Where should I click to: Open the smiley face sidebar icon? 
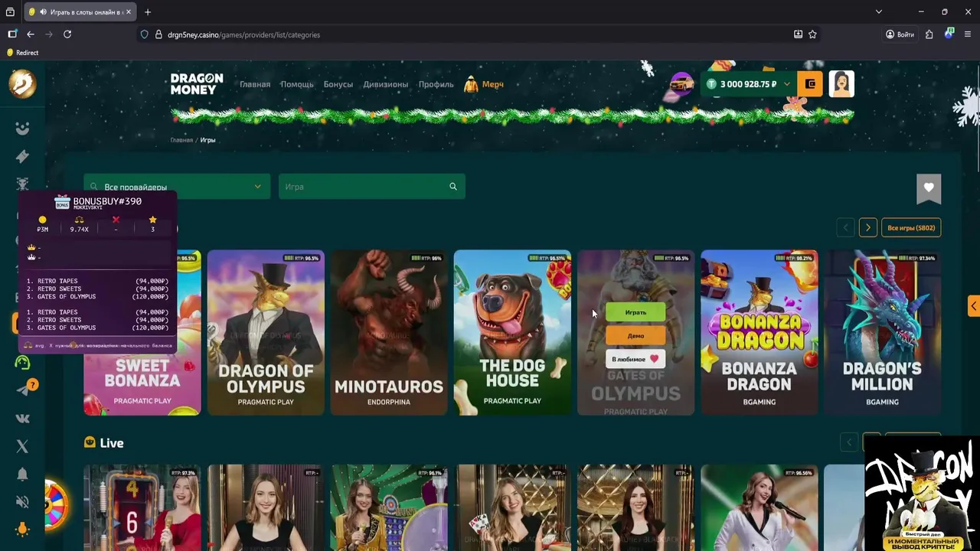[22, 129]
